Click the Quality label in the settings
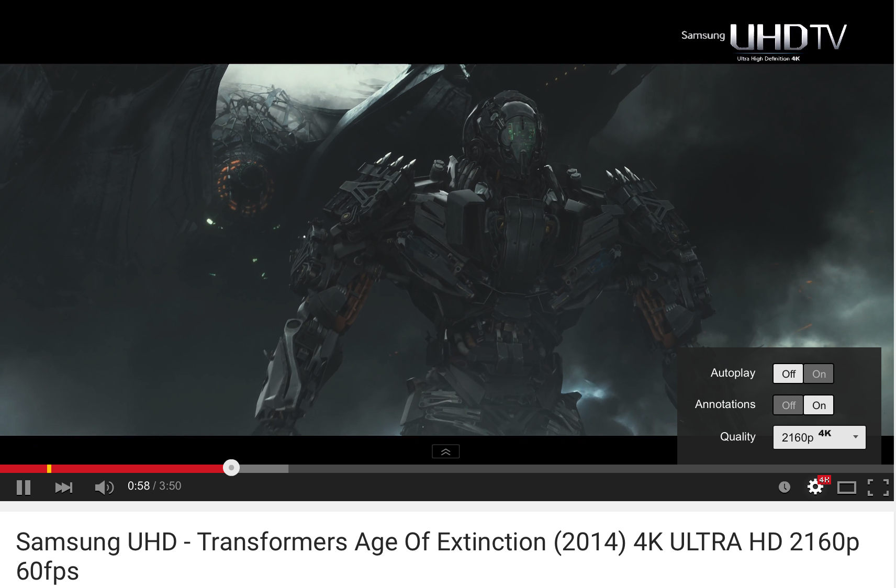The height and width of the screenshot is (588, 896). [737, 437]
